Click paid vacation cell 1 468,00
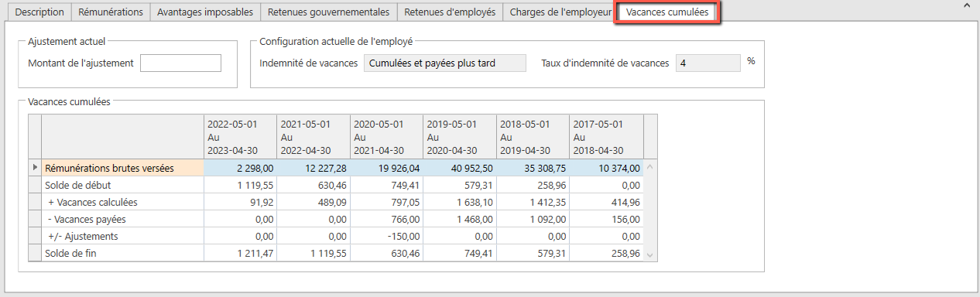The width and height of the screenshot is (980, 297). pyautogui.click(x=460, y=219)
